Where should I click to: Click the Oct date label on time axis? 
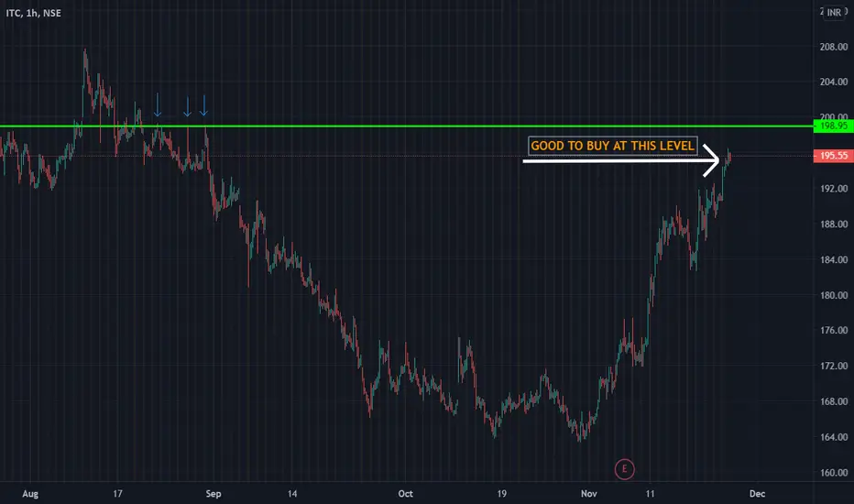tap(405, 494)
